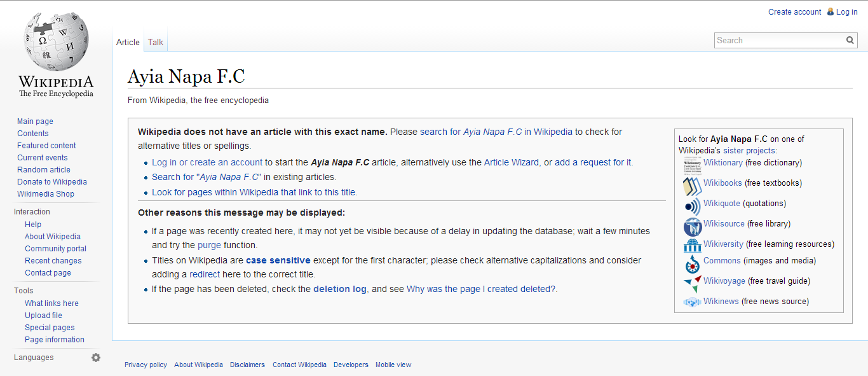Open Random article in the sidebar
Screen dimensions: 868x376
point(44,170)
